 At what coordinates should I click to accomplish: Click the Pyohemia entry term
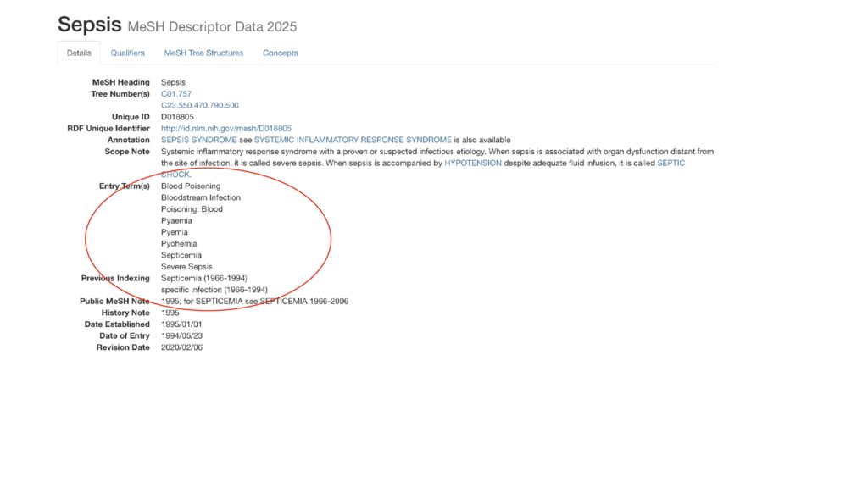pyautogui.click(x=179, y=243)
